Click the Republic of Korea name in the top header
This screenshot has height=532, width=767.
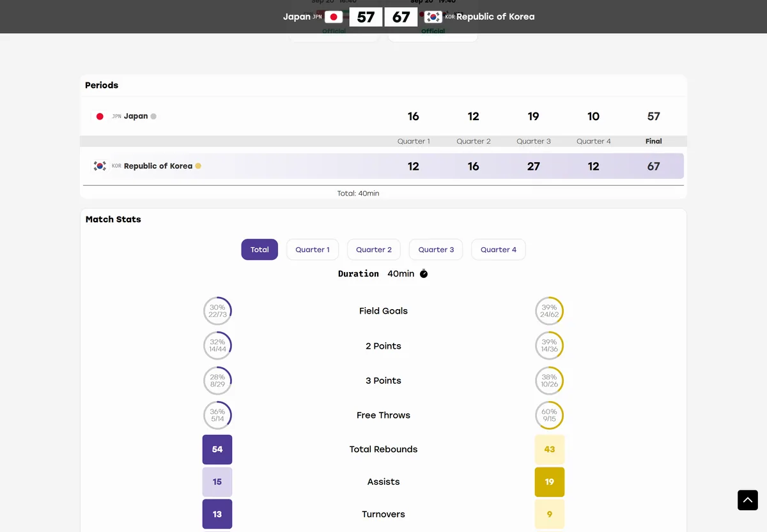click(495, 17)
